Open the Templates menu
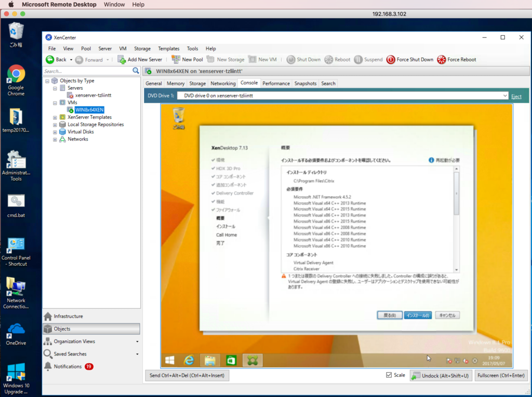Viewport: 532px width, 397px height. point(169,48)
